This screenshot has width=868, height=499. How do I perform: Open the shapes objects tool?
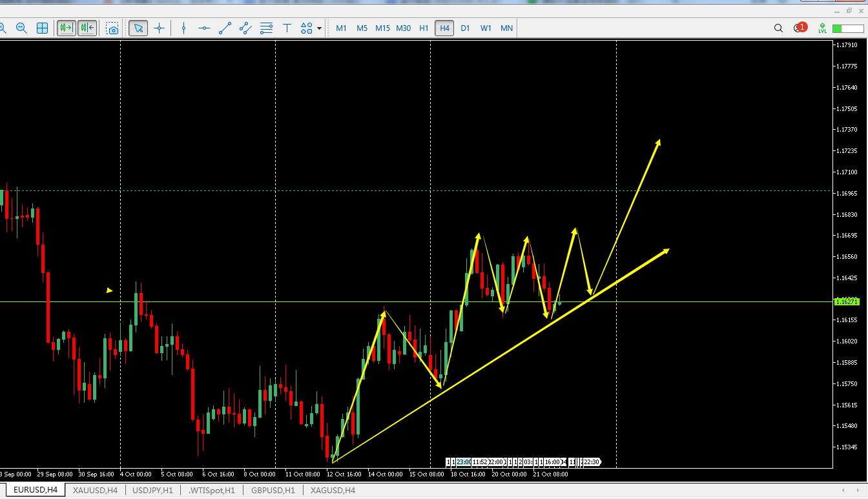(307, 28)
